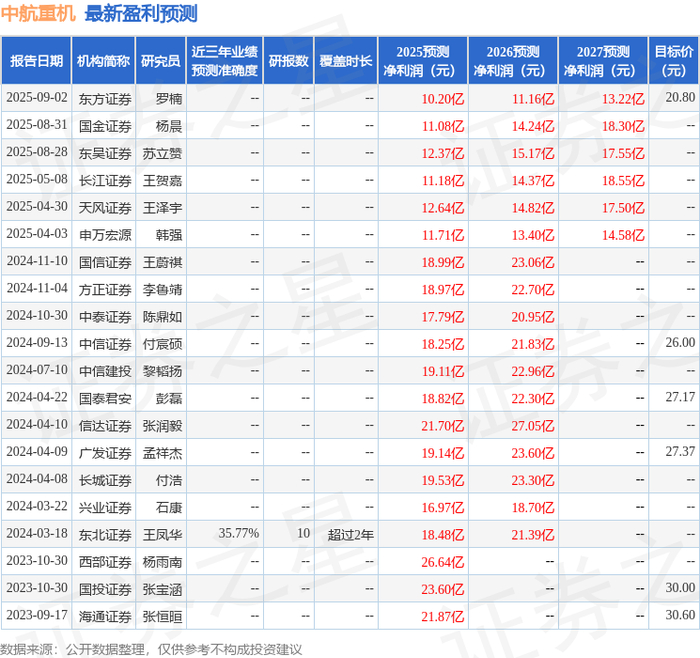Click the 研究员 column header

[x=160, y=61]
